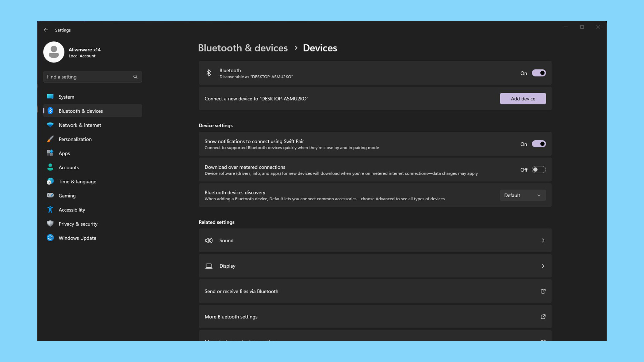
Task: Click the Bluetooth icon in the sidebar
Action: point(50,111)
